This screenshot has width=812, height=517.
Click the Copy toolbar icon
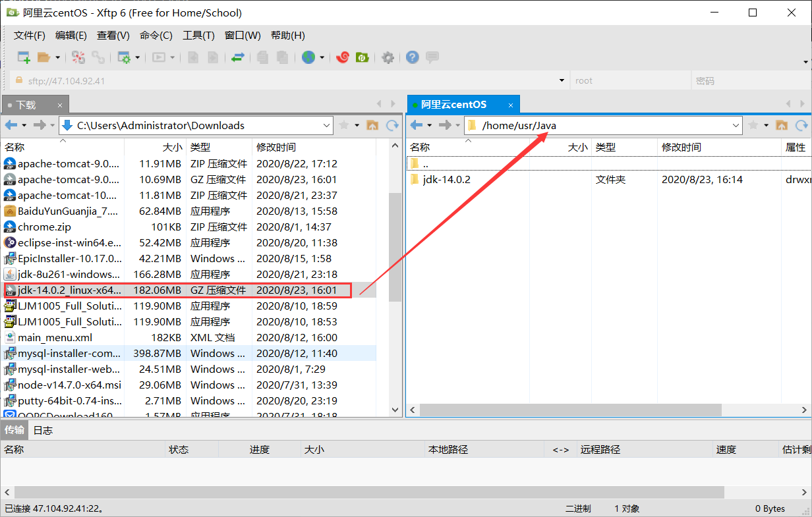tap(263, 57)
